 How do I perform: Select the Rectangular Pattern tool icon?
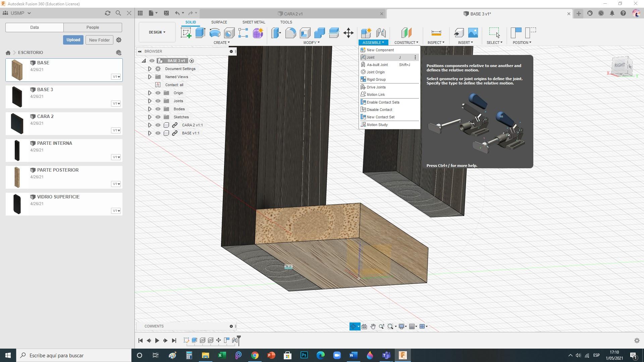tap(243, 33)
